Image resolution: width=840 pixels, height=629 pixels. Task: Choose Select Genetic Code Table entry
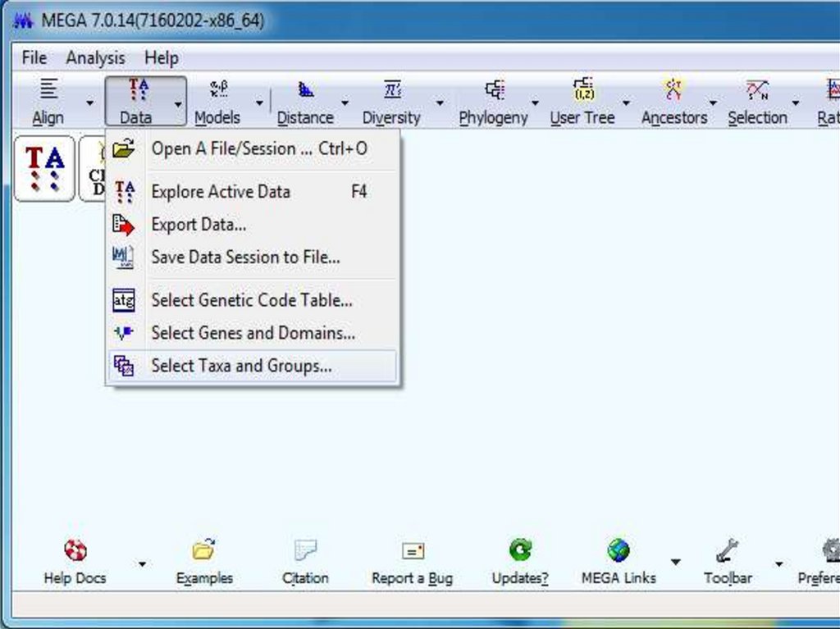pos(253,300)
